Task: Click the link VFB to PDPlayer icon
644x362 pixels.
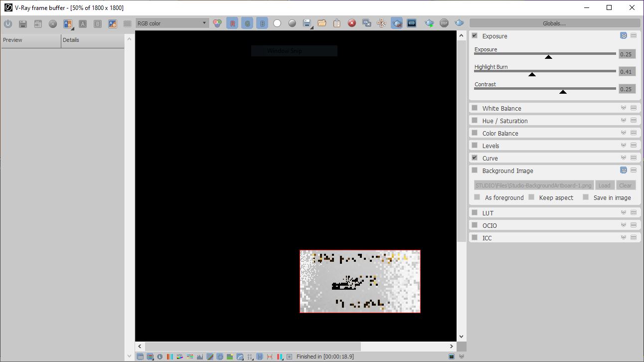Action: coord(412,23)
